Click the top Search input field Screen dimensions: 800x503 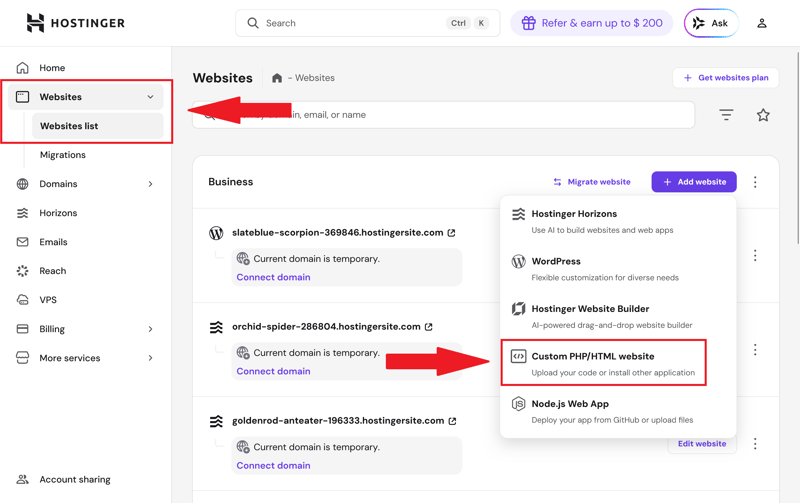350,23
